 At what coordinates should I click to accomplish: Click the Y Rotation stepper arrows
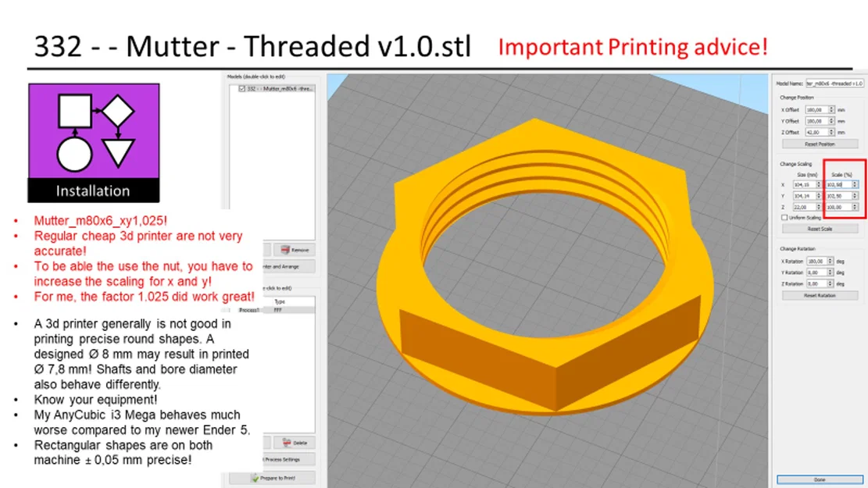[830, 272]
